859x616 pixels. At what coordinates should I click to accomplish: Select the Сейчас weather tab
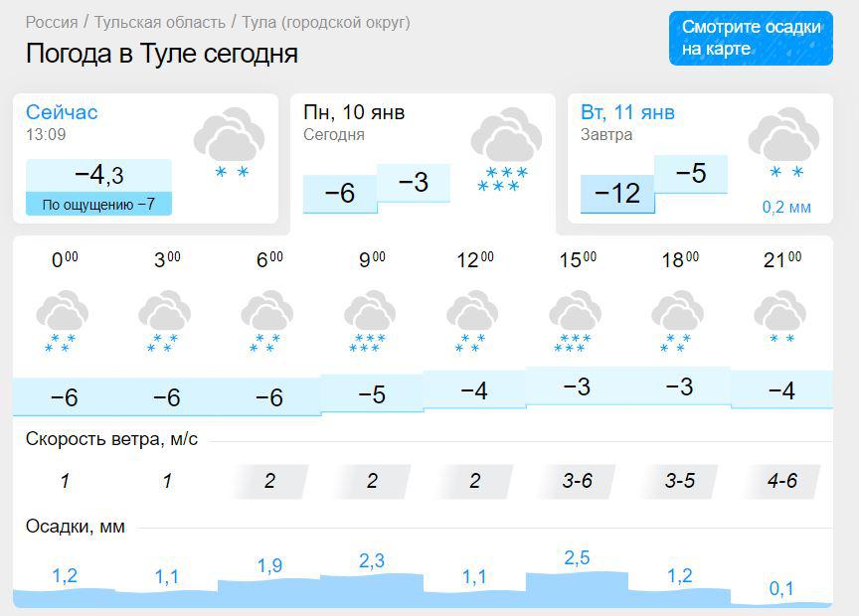pos(146,158)
